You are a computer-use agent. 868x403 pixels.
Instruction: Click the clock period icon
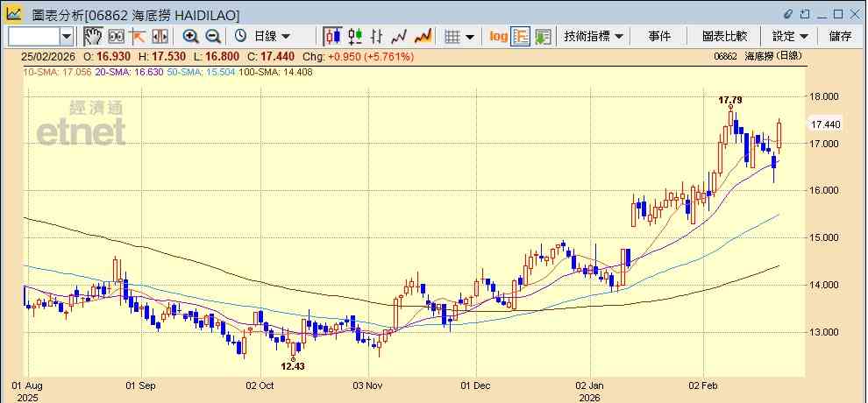coord(240,37)
